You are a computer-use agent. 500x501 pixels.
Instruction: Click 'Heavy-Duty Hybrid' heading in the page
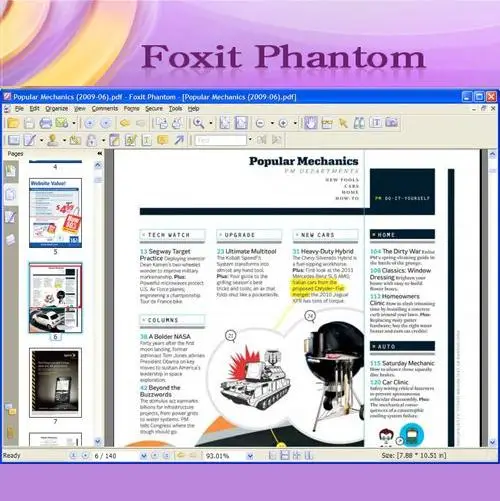[x=327, y=251]
